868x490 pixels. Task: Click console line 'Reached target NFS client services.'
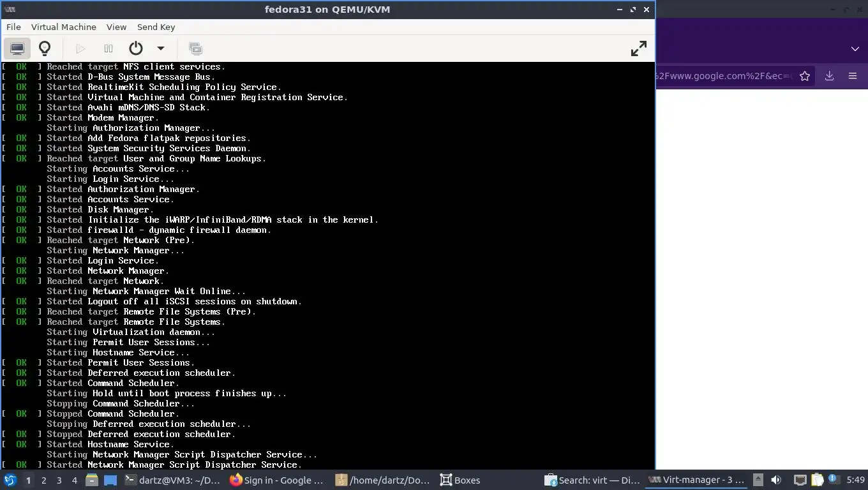coord(136,67)
